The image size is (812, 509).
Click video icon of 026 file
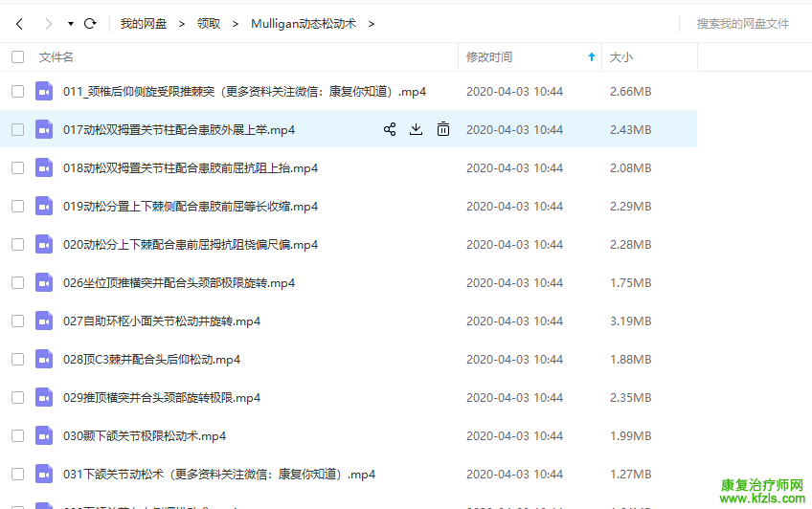click(x=44, y=282)
